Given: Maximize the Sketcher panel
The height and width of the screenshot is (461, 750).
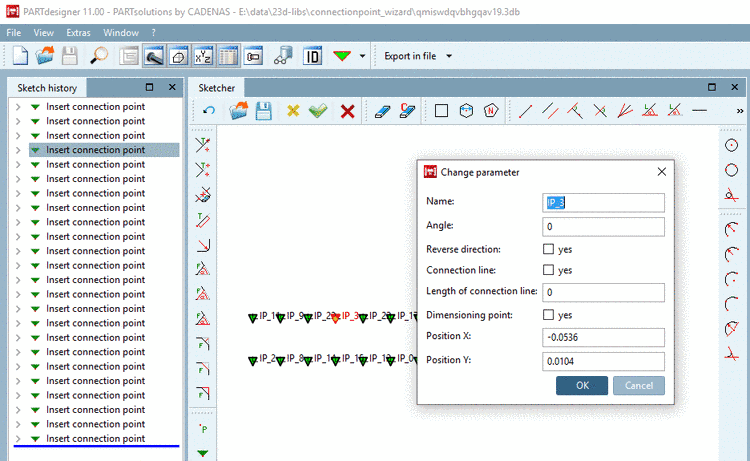Looking at the screenshot, I should point(712,87).
